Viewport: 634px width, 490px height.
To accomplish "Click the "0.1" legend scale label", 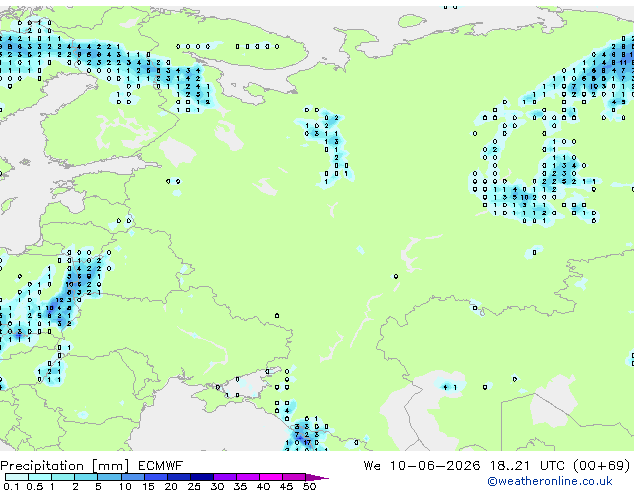I will [x=11, y=486].
